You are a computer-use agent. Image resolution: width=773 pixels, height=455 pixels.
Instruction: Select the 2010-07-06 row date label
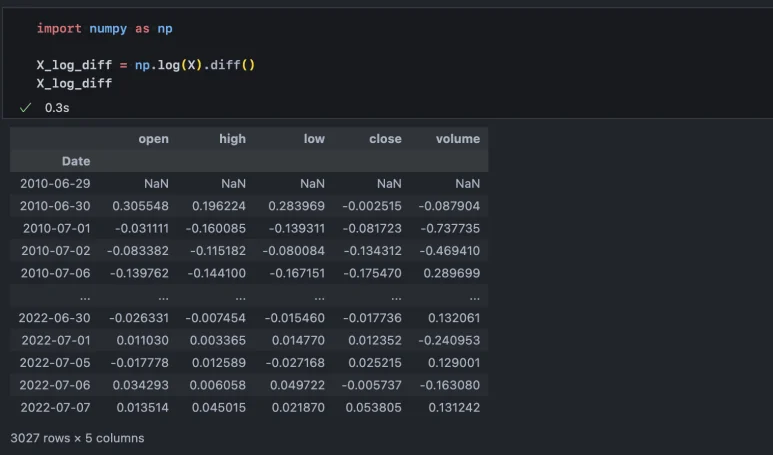tap(55, 273)
